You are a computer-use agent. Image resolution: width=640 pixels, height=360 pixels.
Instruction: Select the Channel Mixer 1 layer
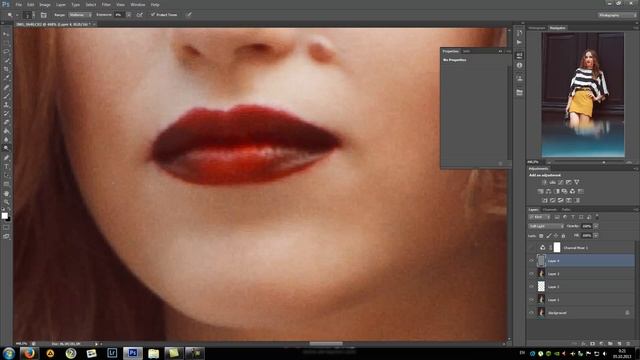click(x=581, y=248)
